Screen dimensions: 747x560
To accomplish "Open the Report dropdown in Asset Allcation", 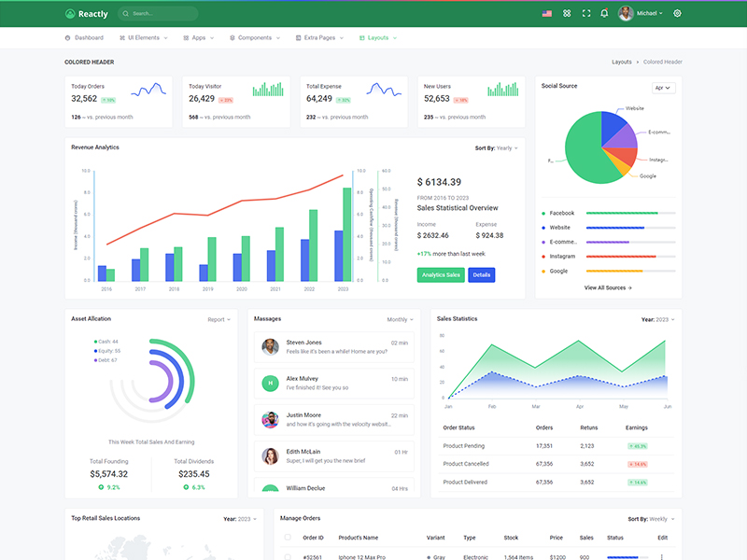I will pyautogui.click(x=218, y=319).
